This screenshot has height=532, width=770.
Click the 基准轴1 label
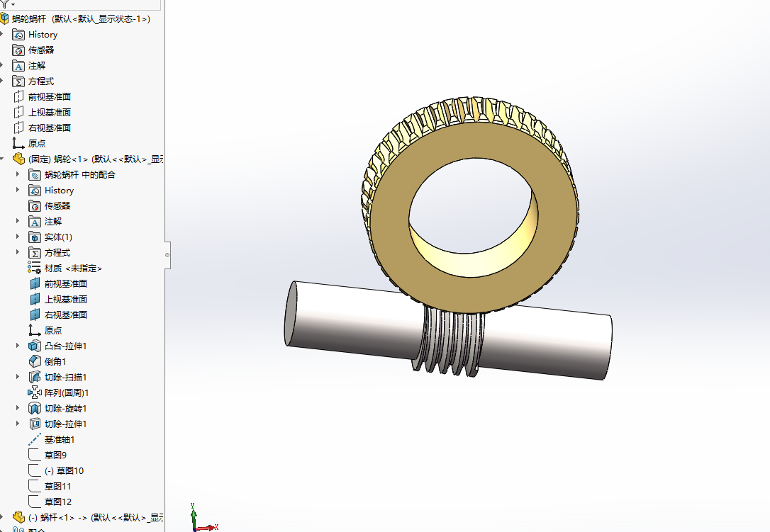pos(60,440)
